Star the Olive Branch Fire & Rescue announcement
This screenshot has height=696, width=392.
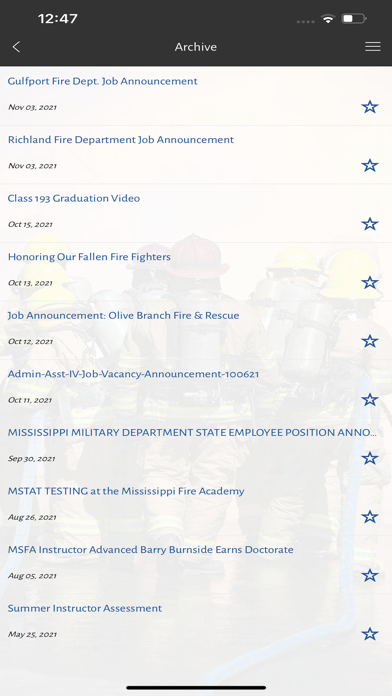tap(369, 341)
